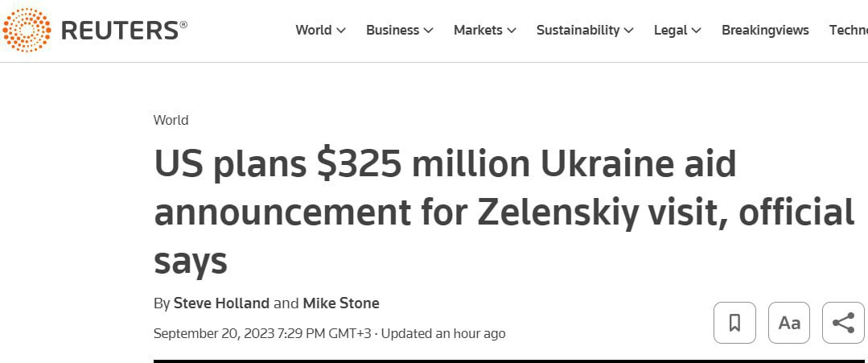Expand the chevron next to World

point(341,31)
